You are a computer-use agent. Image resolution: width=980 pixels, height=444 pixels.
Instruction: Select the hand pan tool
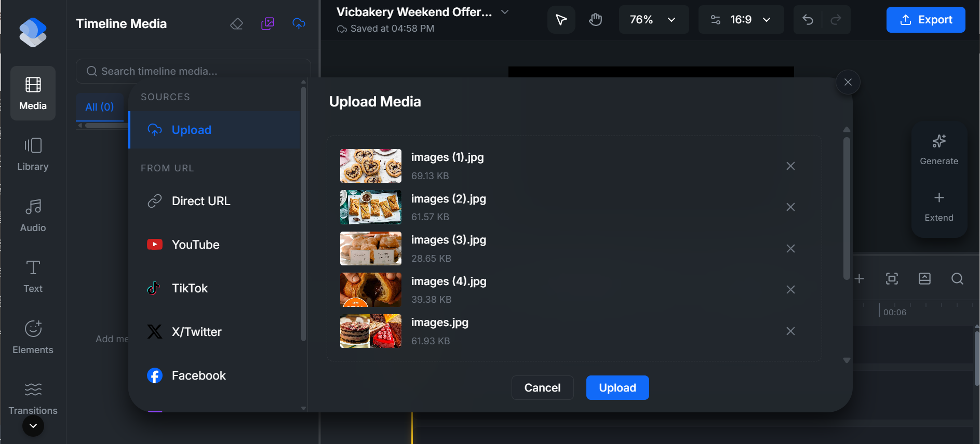click(595, 20)
